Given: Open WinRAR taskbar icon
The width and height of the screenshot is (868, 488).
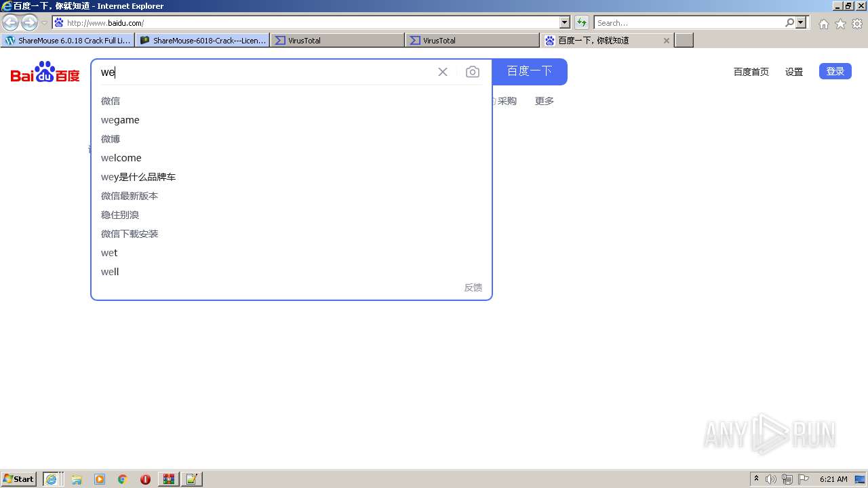Looking at the screenshot, I should (x=168, y=479).
